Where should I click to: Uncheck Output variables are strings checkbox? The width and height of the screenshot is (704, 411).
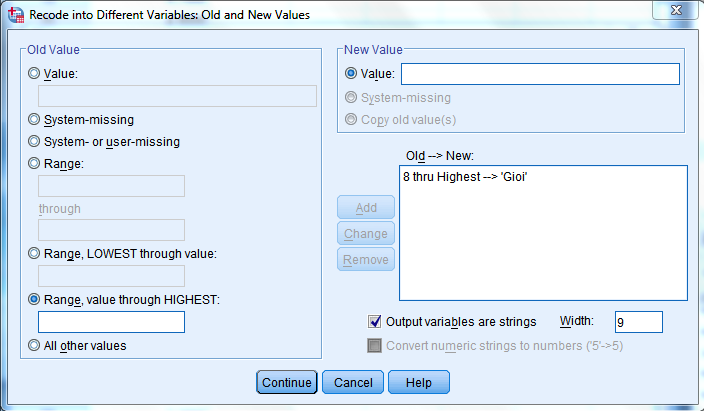point(375,321)
